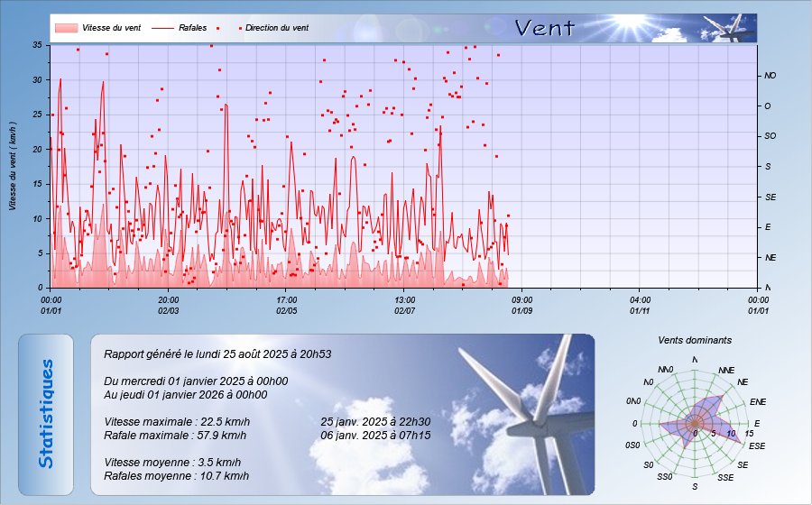Click the pink Vitesse du vent legend swatch

click(x=65, y=28)
